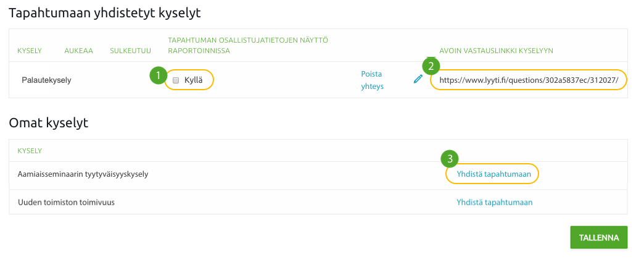
Task: Click the KYSELY header under Omat kyselyt
Action: (x=30, y=151)
